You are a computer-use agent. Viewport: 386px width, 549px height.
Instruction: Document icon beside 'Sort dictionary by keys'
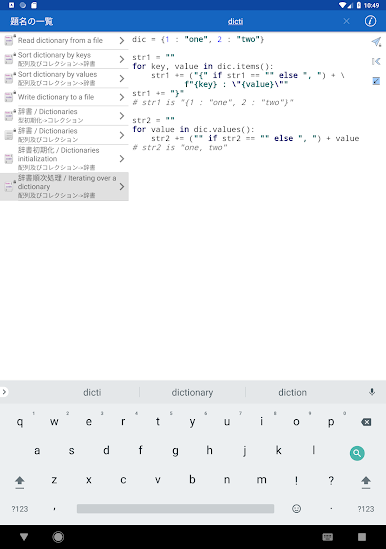click(9, 59)
